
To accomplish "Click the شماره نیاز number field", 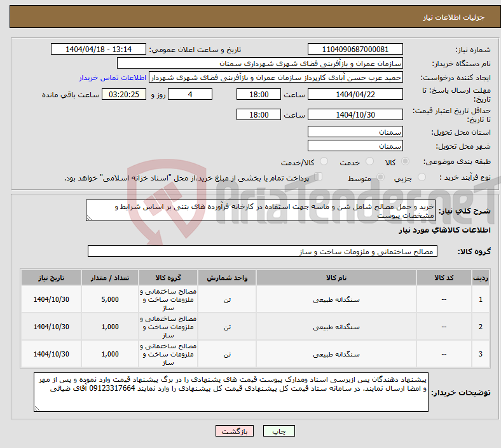I will point(355,49).
